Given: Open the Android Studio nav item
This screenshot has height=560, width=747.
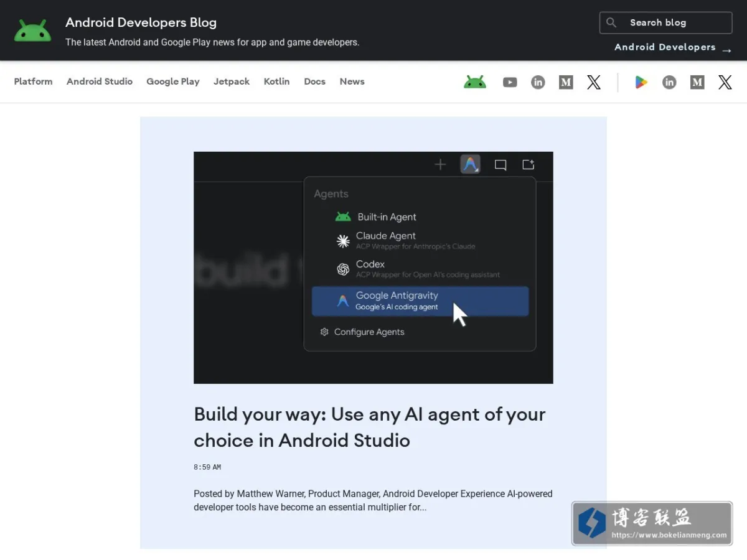Looking at the screenshot, I should 100,82.
